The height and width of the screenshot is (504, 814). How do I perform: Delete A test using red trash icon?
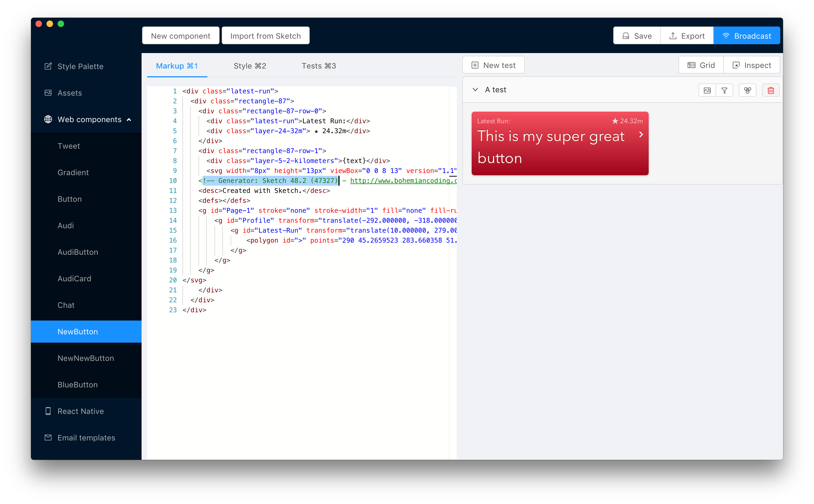(770, 90)
